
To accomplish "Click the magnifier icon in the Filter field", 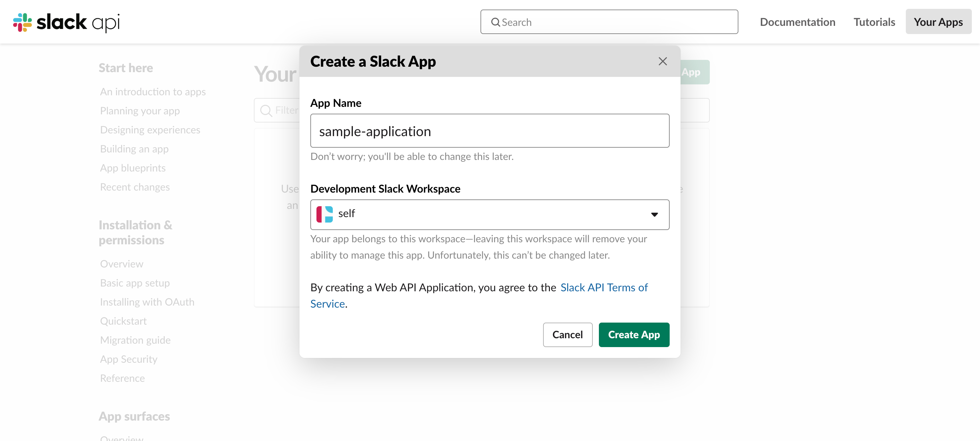I will coord(266,110).
